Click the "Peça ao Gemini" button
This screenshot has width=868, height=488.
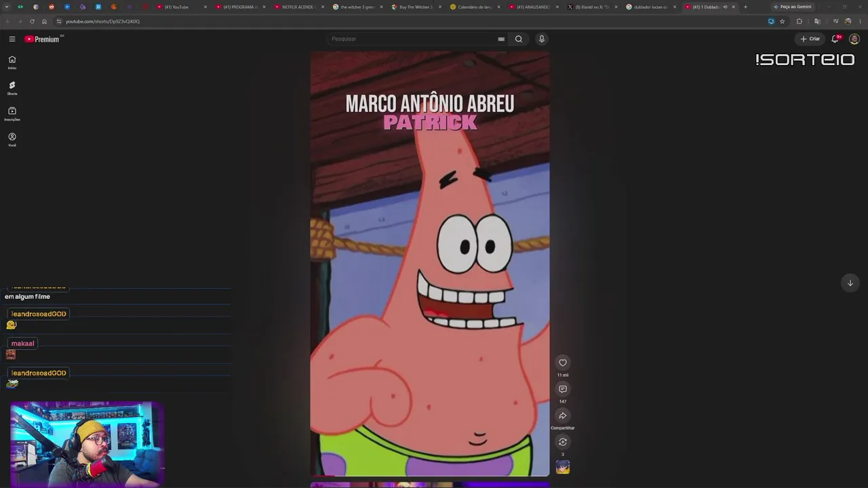[792, 7]
